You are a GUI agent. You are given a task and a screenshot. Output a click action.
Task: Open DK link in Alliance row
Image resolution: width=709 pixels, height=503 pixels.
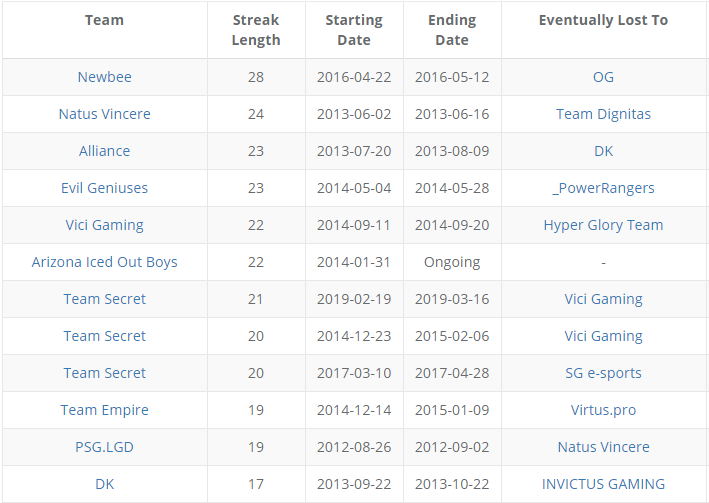[x=603, y=151]
